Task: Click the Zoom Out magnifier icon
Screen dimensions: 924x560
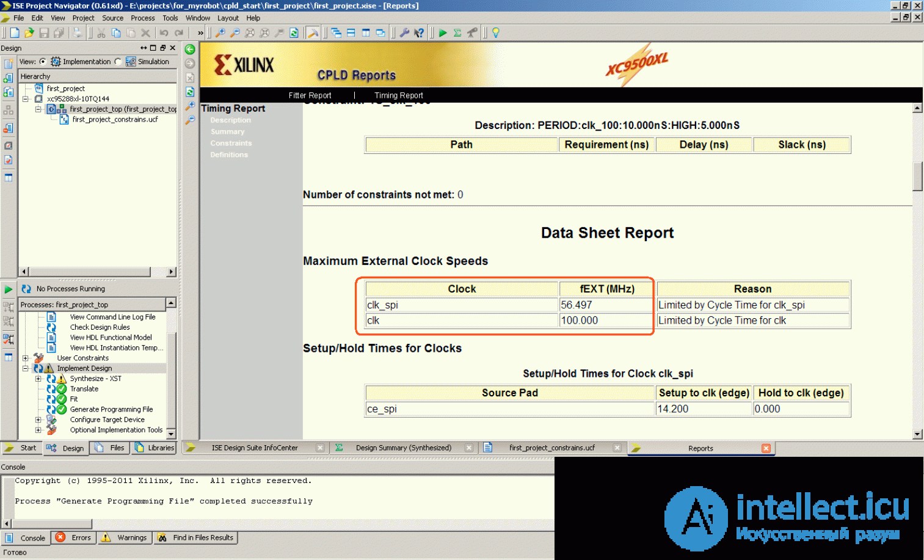Action: (x=235, y=33)
